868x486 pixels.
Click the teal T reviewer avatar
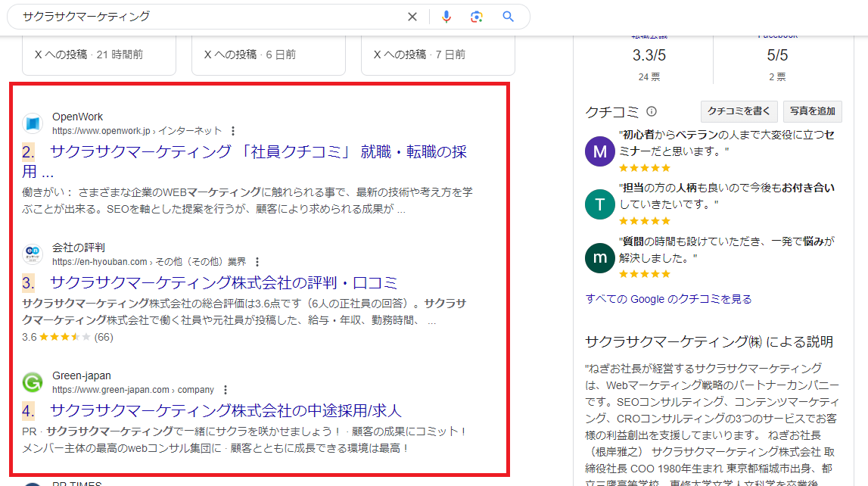(x=600, y=204)
